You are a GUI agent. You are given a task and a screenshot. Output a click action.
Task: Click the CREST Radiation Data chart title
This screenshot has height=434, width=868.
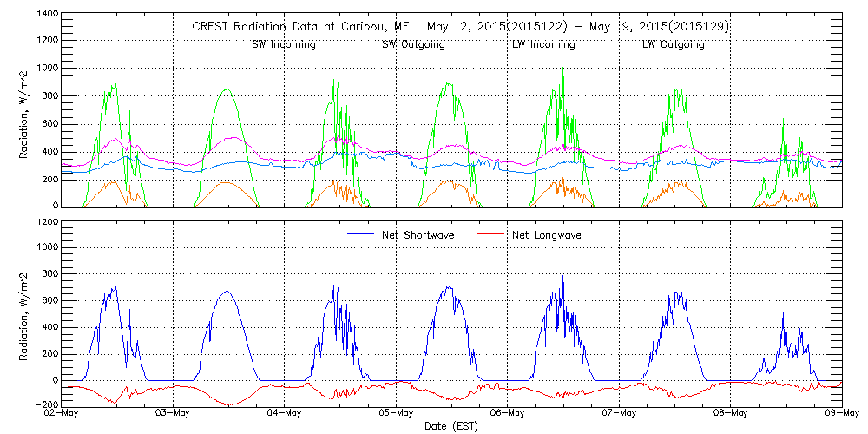[x=460, y=27]
